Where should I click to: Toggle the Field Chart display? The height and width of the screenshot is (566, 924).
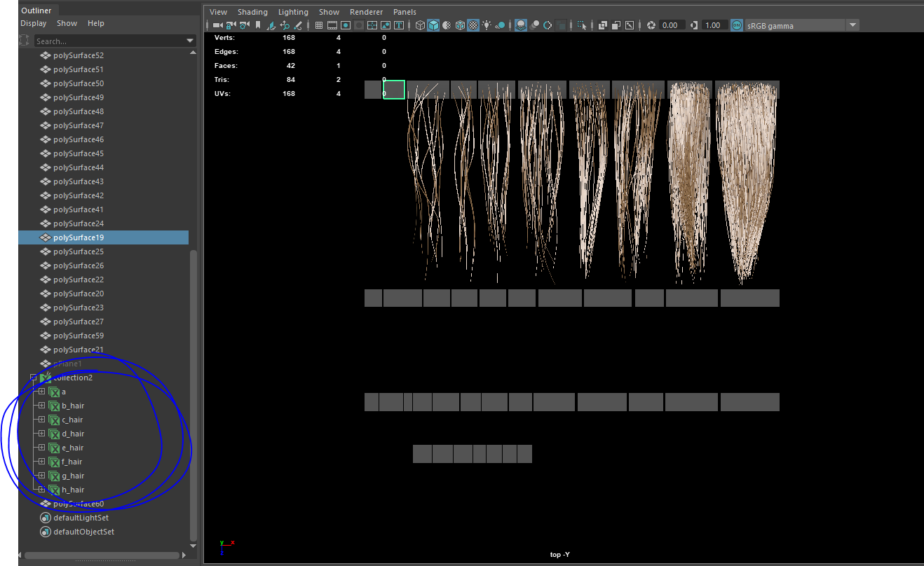(372, 25)
